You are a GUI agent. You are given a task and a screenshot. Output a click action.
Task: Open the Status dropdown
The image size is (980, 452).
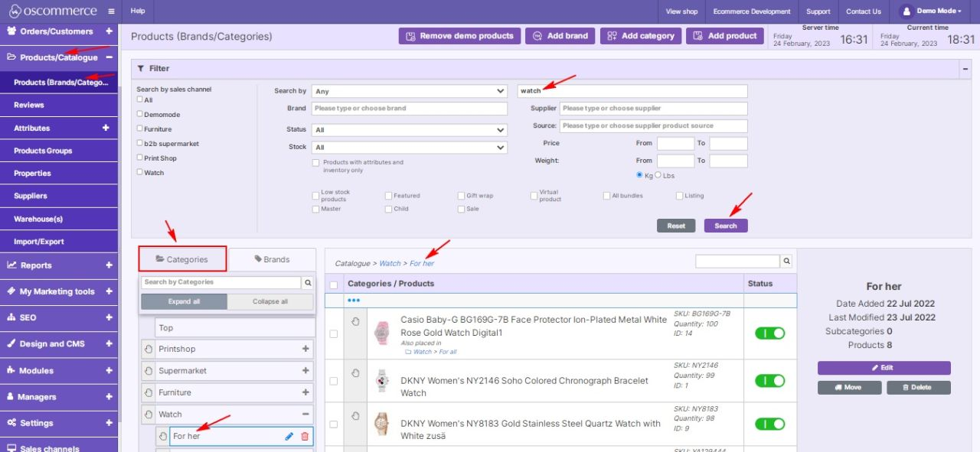[x=410, y=130]
